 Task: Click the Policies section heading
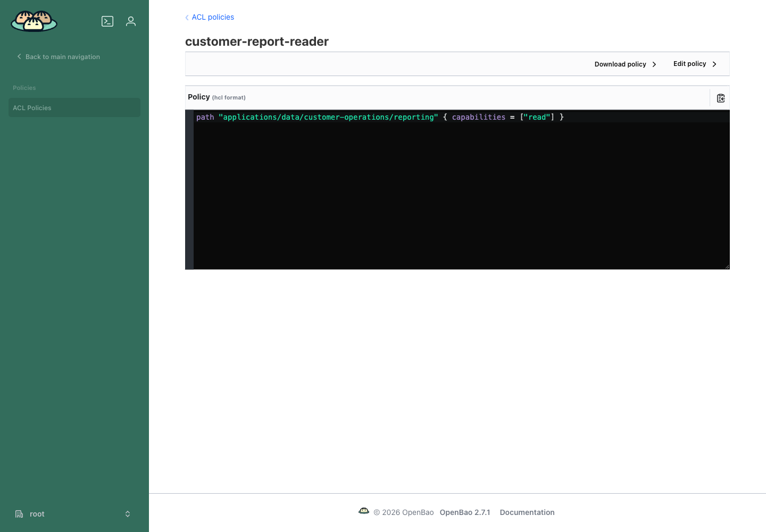(24, 88)
